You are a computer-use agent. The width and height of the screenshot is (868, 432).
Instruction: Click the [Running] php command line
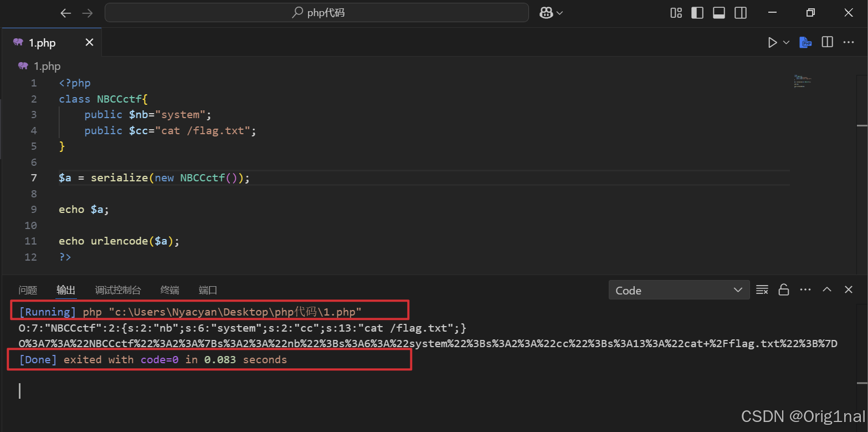click(190, 312)
